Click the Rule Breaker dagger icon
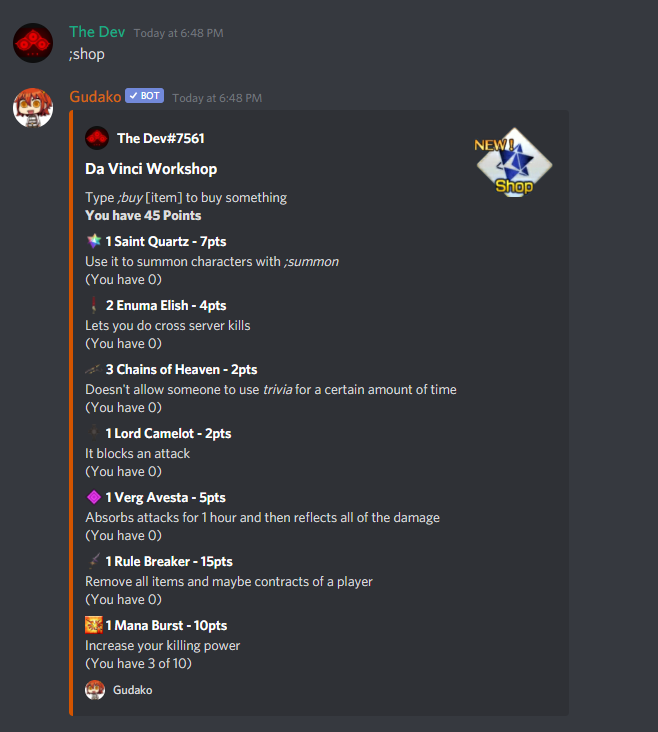Screen dimensions: 658x732 [94, 561]
